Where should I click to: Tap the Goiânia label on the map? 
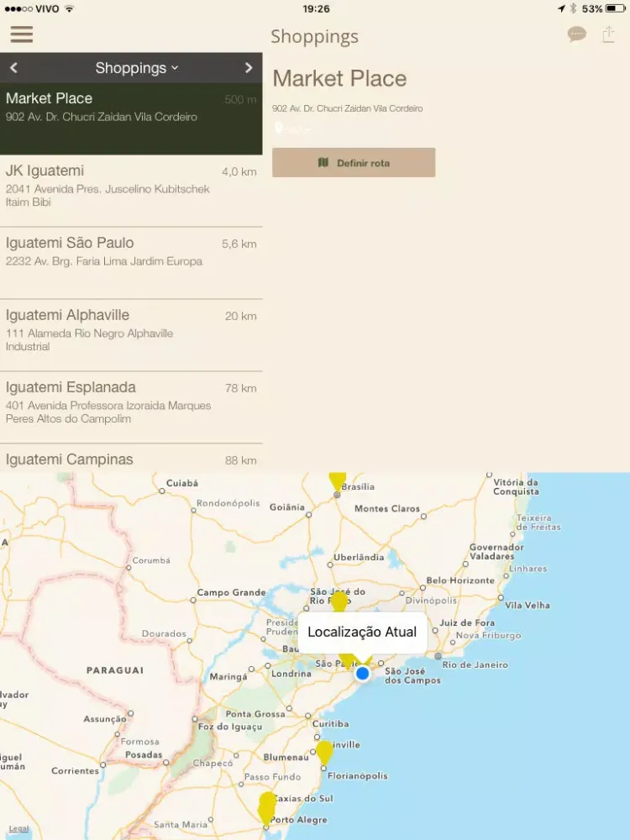287,507
